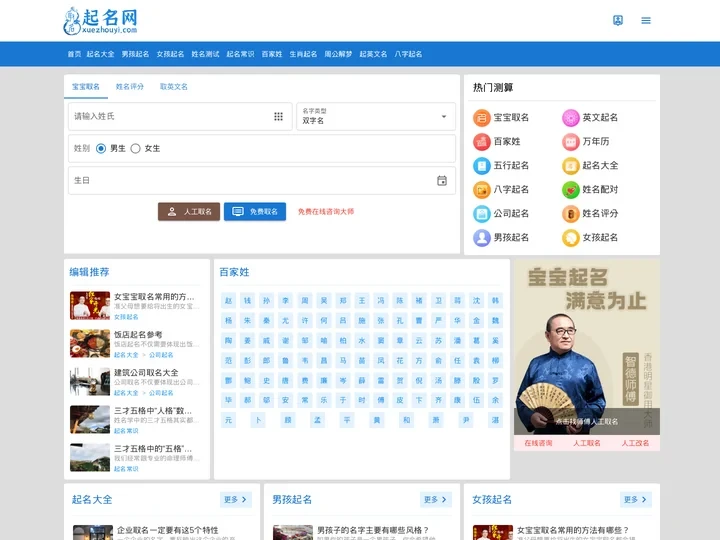This screenshot has height=540, width=720.
Task: Open the user account icon in header
Action: 618,20
